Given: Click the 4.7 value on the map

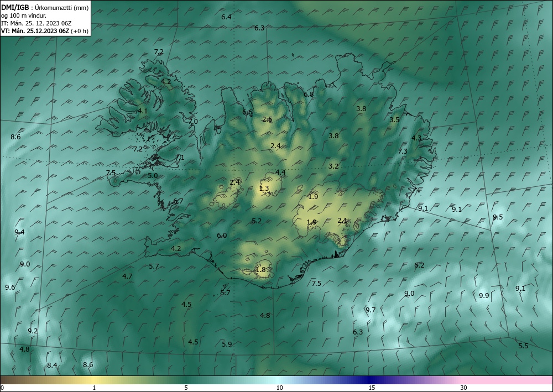Looking at the screenshot, I should pyautogui.click(x=127, y=276).
